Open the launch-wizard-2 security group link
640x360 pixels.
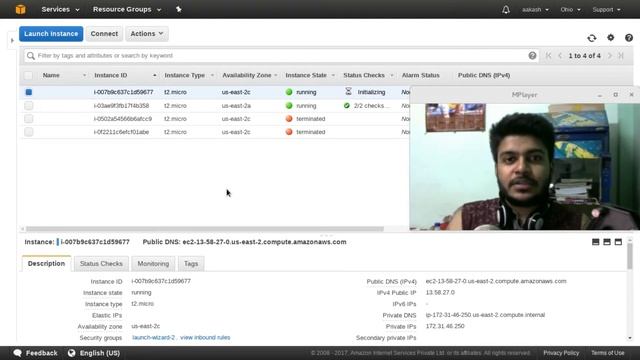coord(153,338)
